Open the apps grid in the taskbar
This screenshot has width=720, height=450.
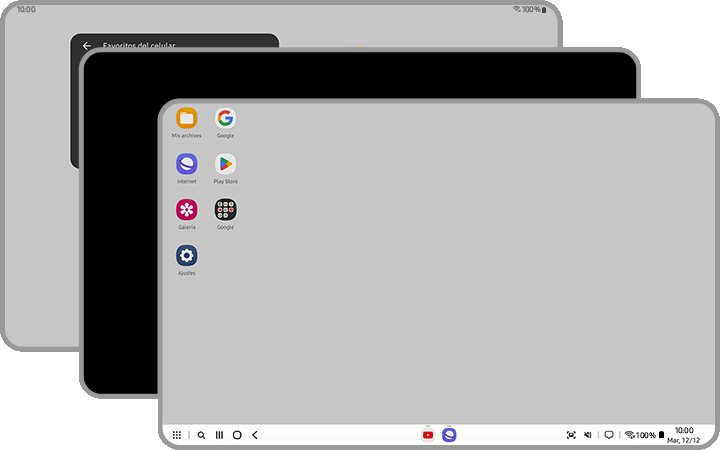pos(177,435)
